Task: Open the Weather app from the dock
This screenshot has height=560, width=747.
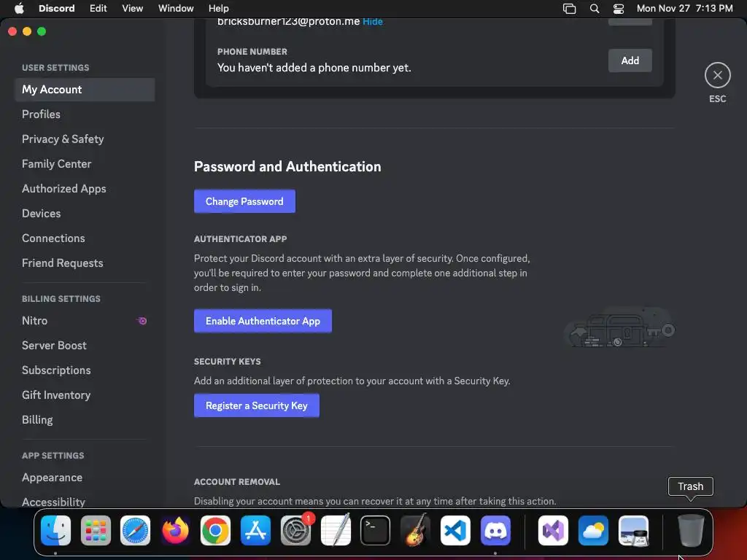Action: 593,531
